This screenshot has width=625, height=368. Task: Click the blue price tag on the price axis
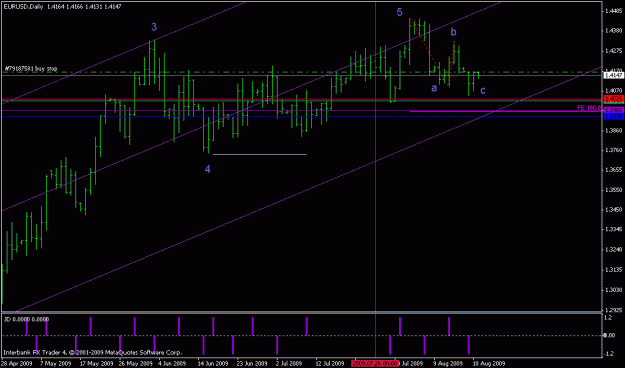pyautogui.click(x=613, y=116)
